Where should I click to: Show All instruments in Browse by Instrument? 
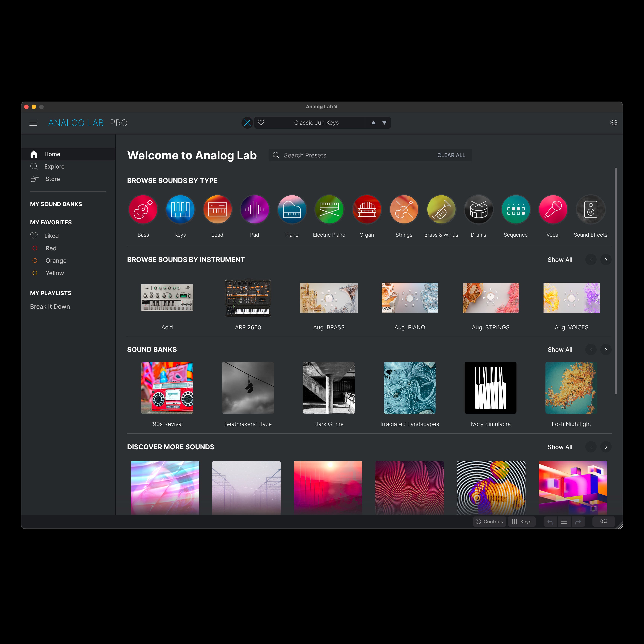[x=560, y=260]
